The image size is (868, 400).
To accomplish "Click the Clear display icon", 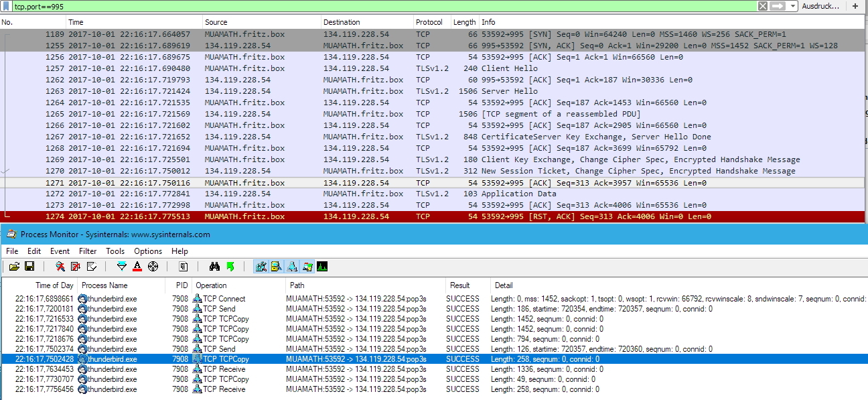I will (90, 267).
